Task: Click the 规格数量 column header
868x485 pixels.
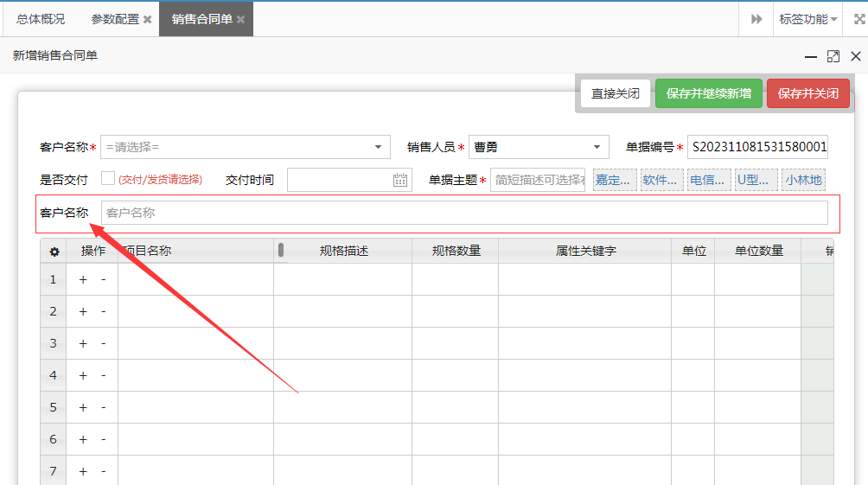Action: [x=456, y=252]
